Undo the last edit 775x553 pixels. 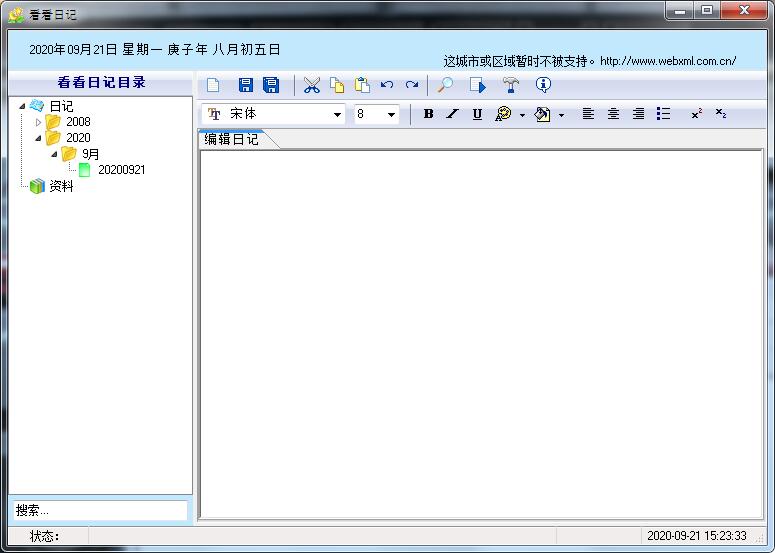point(387,86)
